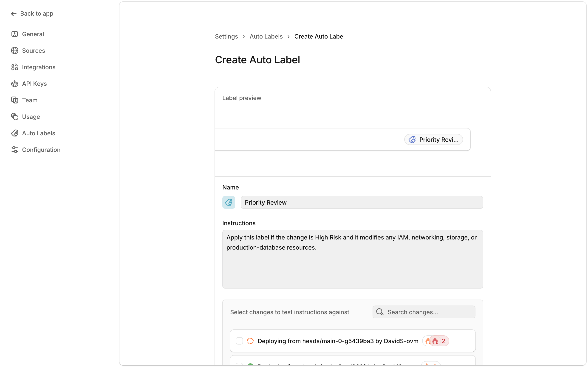Click the API Keys icon

14,83
